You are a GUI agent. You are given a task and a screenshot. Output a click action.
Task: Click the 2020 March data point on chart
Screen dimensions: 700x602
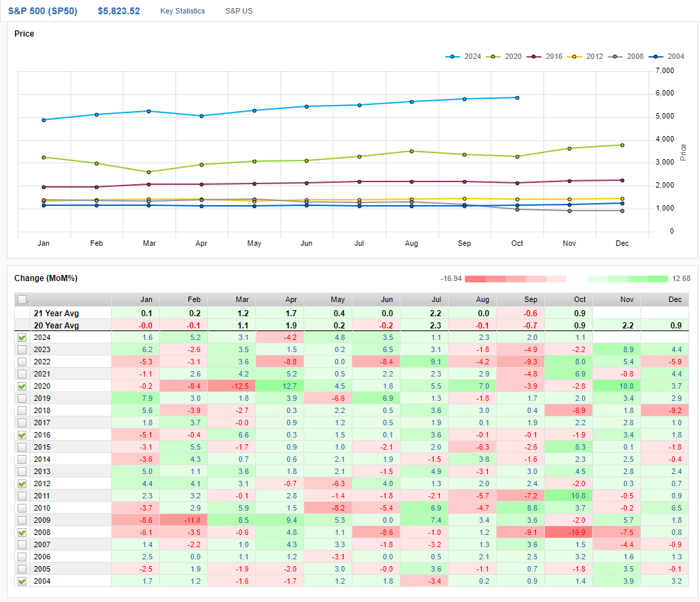pyautogui.click(x=148, y=172)
